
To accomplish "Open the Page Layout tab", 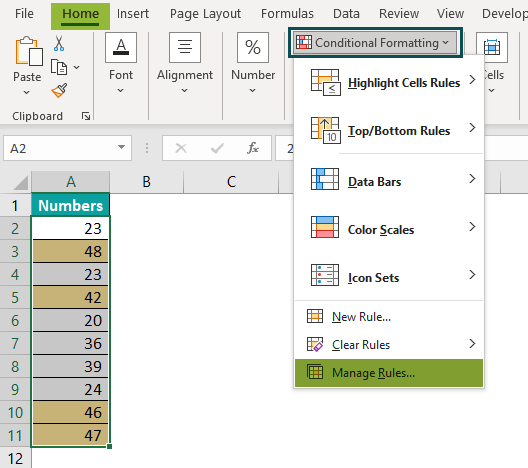I will (205, 14).
